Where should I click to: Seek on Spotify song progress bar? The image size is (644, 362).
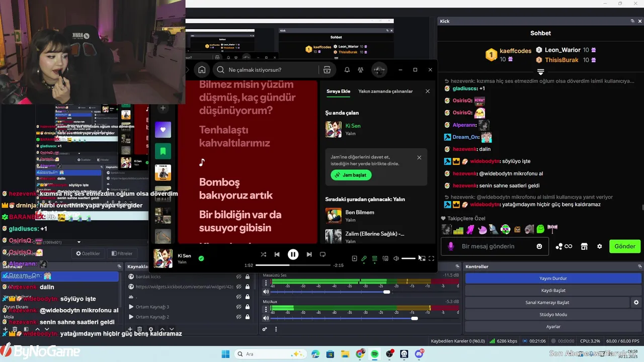293,265
